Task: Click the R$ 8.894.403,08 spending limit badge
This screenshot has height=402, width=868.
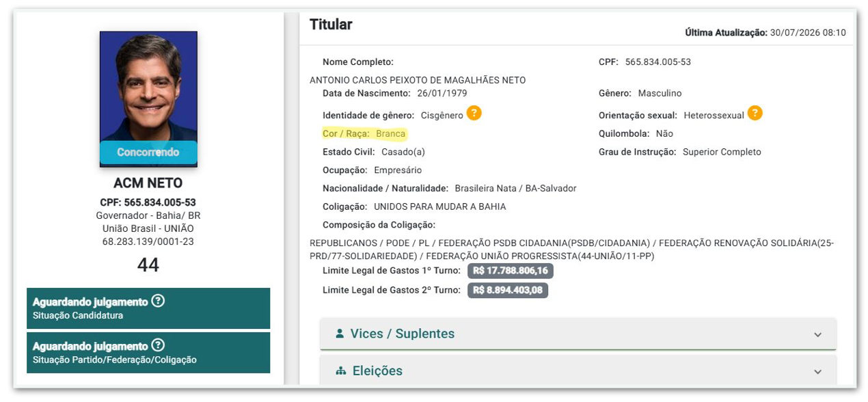Action: pos(508,290)
